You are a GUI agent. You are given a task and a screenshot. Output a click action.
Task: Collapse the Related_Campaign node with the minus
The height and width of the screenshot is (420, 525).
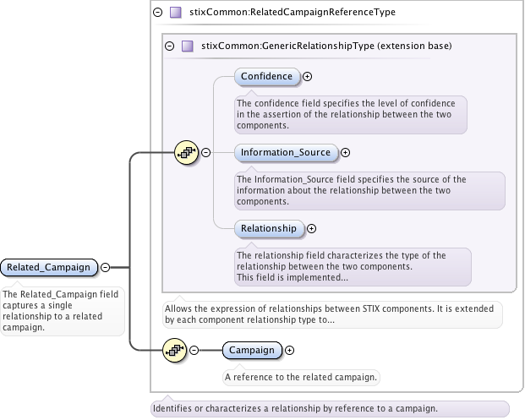click(x=106, y=267)
